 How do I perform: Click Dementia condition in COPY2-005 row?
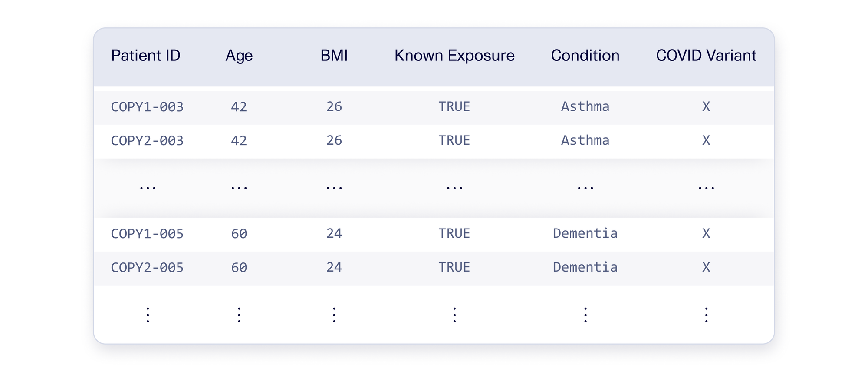[x=585, y=267]
